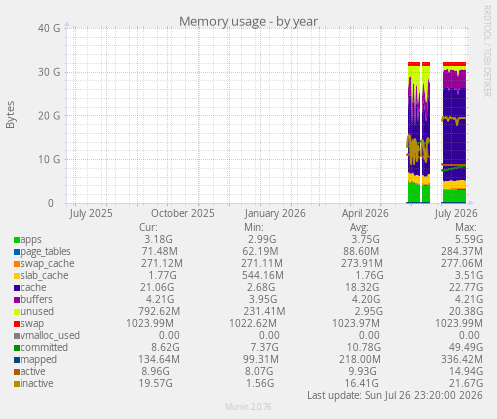Viewport: 497px width, 419px height.
Task: Click the 'Last update' timestamp text
Action: pyautogui.click(x=395, y=396)
